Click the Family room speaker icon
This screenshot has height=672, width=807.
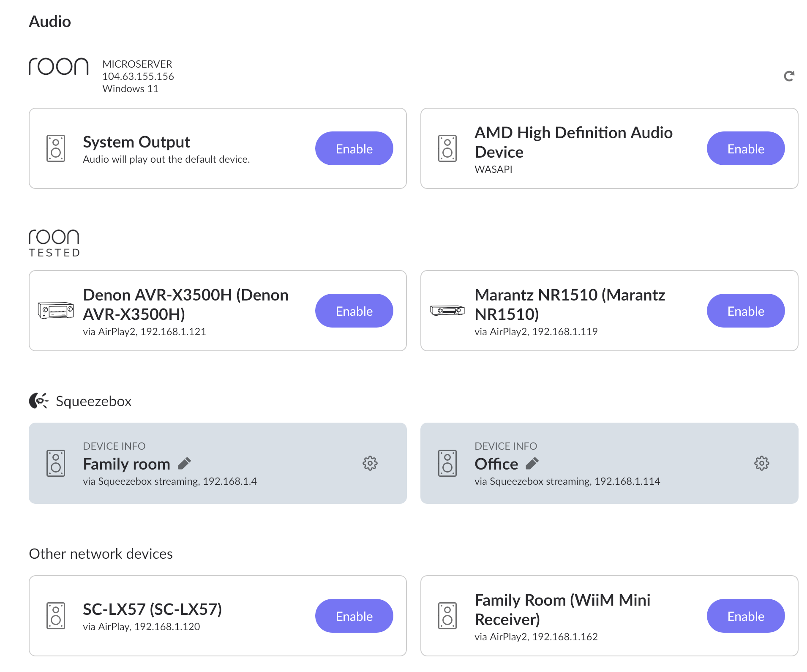pos(56,463)
